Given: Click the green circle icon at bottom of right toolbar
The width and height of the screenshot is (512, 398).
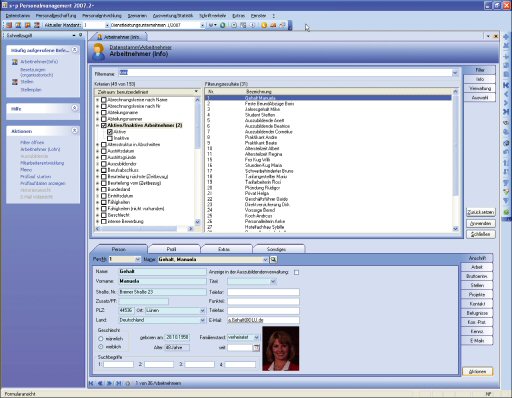Looking at the screenshot, I should tap(506, 212).
